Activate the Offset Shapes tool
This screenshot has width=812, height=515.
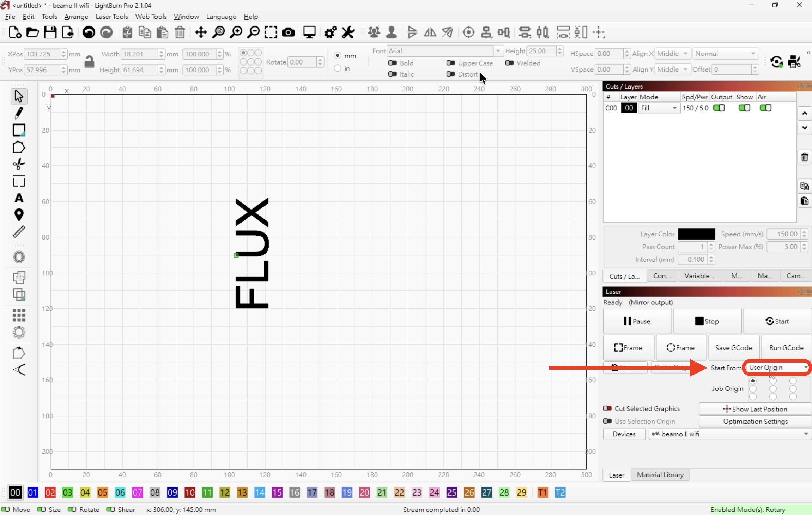click(19, 257)
